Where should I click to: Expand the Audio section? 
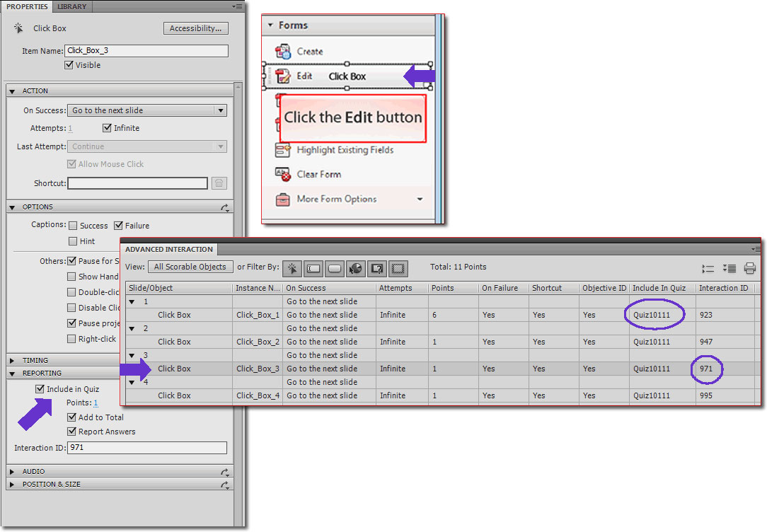[12, 471]
